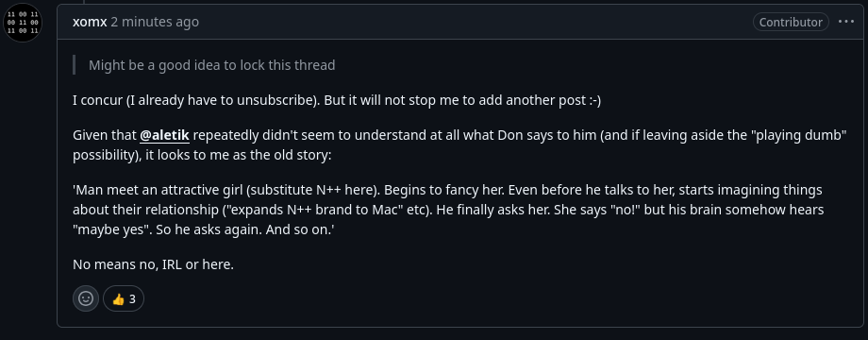Image resolution: width=868 pixels, height=340 pixels.
Task: Open the @aletik user mention
Action: click(x=164, y=135)
